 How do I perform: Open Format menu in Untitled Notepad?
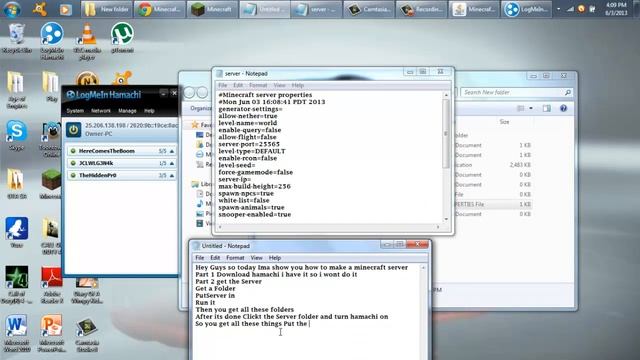click(x=235, y=258)
